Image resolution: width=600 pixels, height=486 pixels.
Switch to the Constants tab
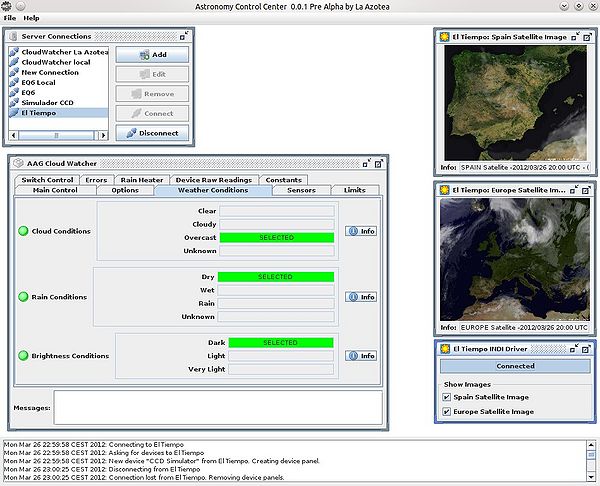point(284,180)
